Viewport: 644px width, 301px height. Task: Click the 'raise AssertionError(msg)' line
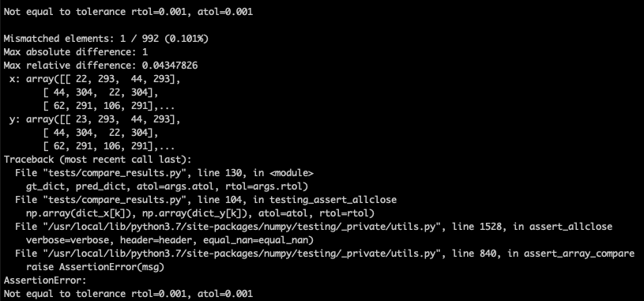pyautogui.click(x=95, y=267)
